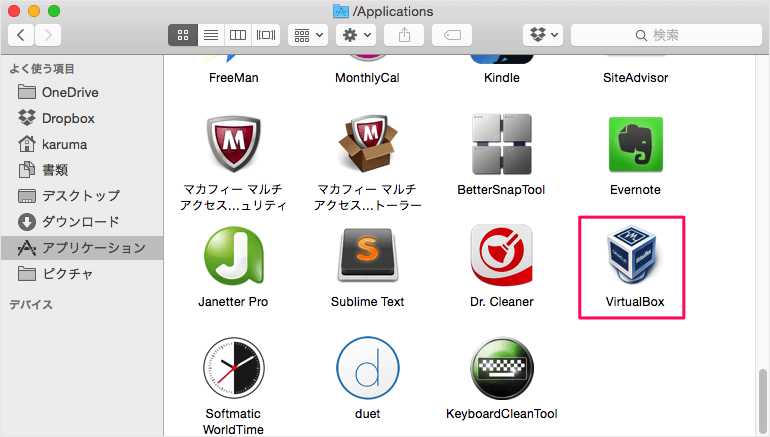Click the Sublime Text name label

368,301
